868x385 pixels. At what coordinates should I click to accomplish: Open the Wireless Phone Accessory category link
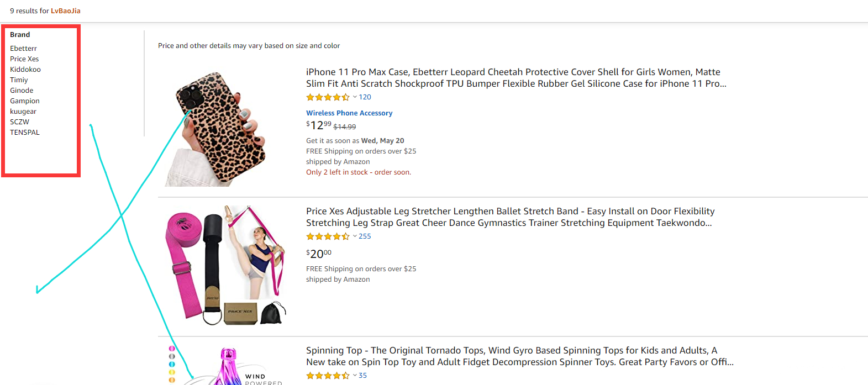coord(349,113)
